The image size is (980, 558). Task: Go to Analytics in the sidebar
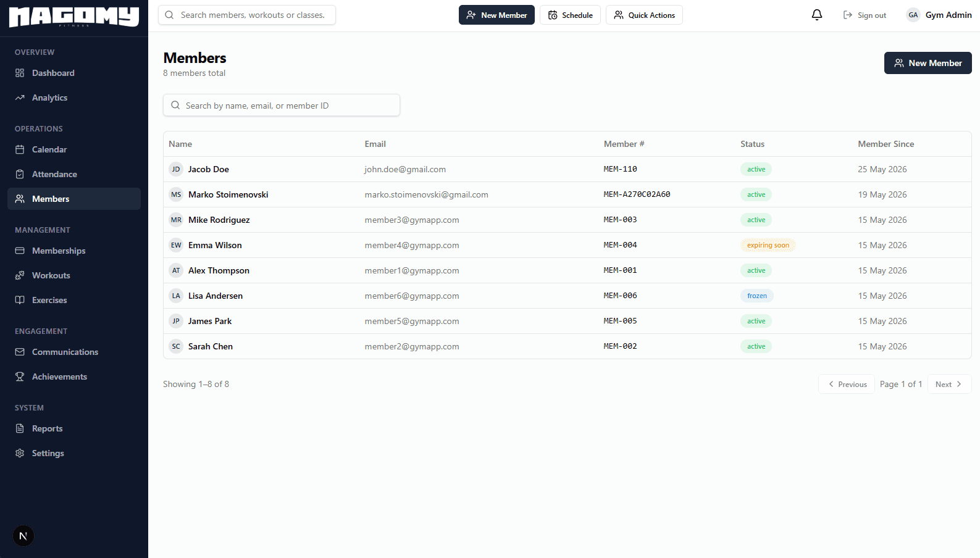[74, 98]
